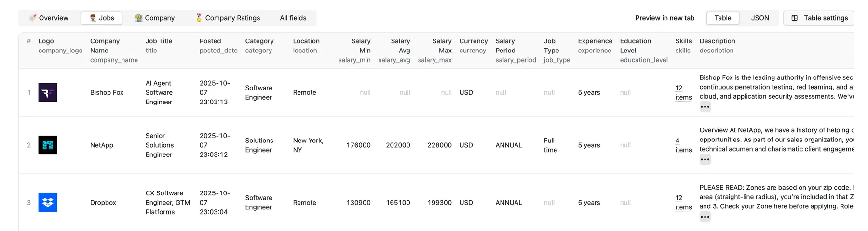868x231 pixels.
Task: Open Bishop Fox's 12 items skills list
Action: 683,92
